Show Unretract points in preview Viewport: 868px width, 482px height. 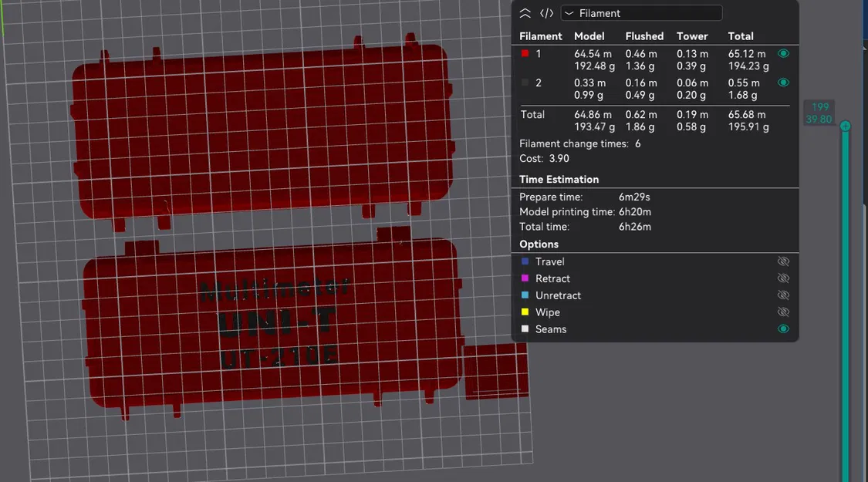click(783, 295)
